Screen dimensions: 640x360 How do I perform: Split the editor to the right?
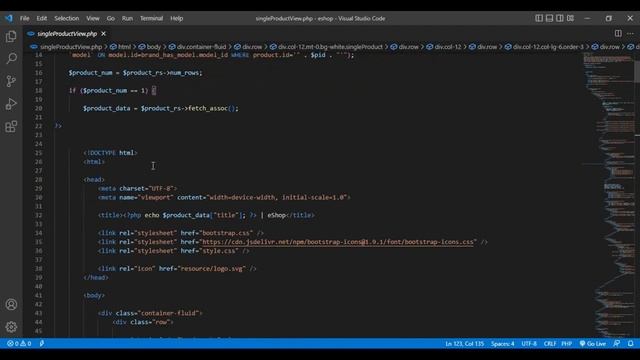click(x=618, y=33)
